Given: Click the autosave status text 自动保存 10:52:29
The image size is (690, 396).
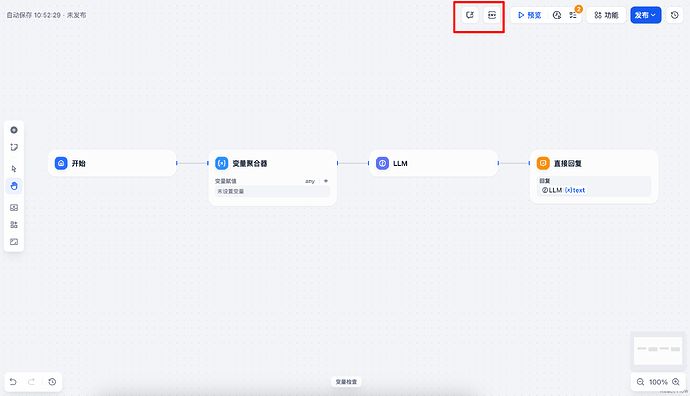Looking at the screenshot, I should coord(33,15).
